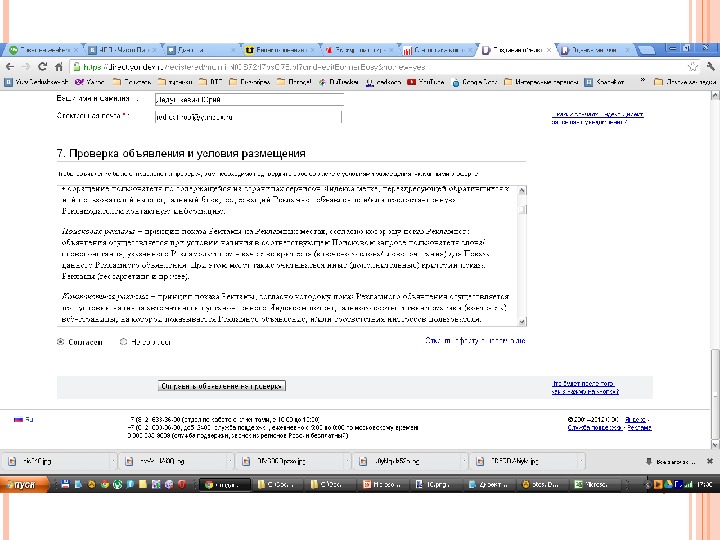Click the page scrollbar down arrow
Viewport: 720px width, 540px height.
(715, 444)
